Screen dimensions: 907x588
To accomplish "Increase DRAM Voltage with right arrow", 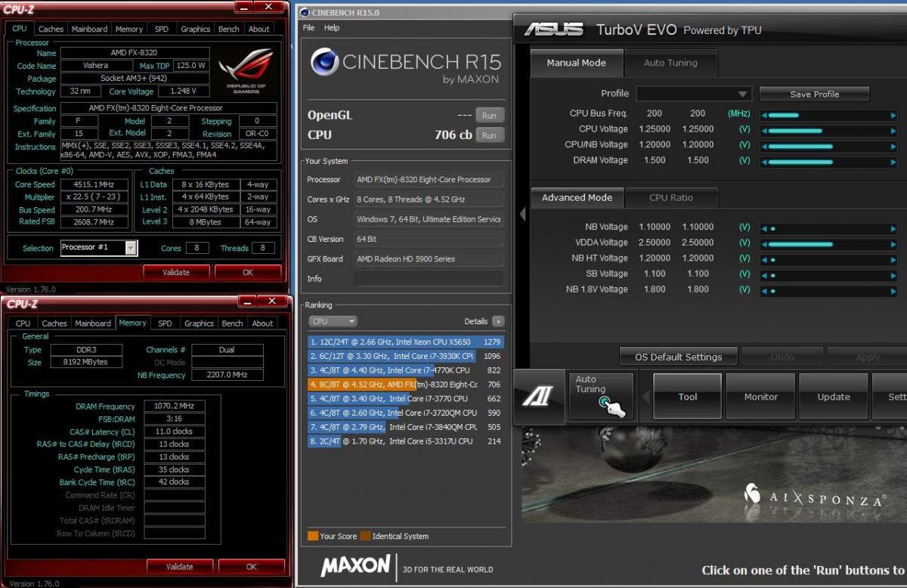I will click(893, 161).
